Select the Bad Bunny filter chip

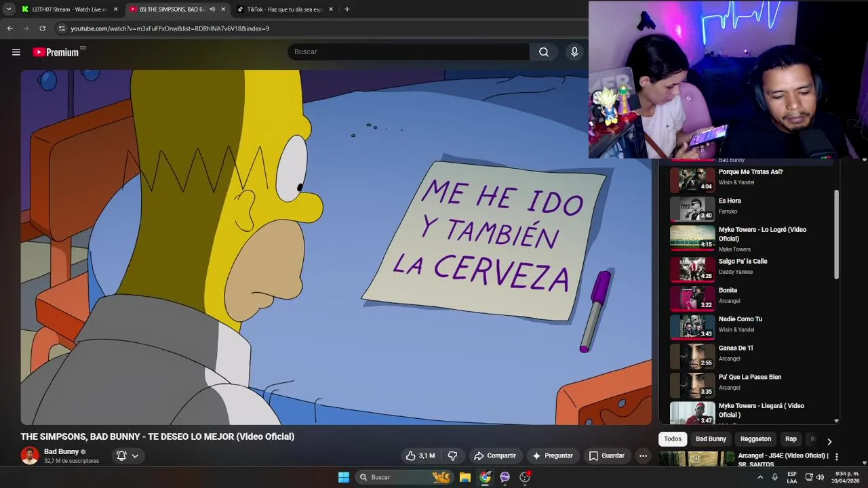coord(711,439)
